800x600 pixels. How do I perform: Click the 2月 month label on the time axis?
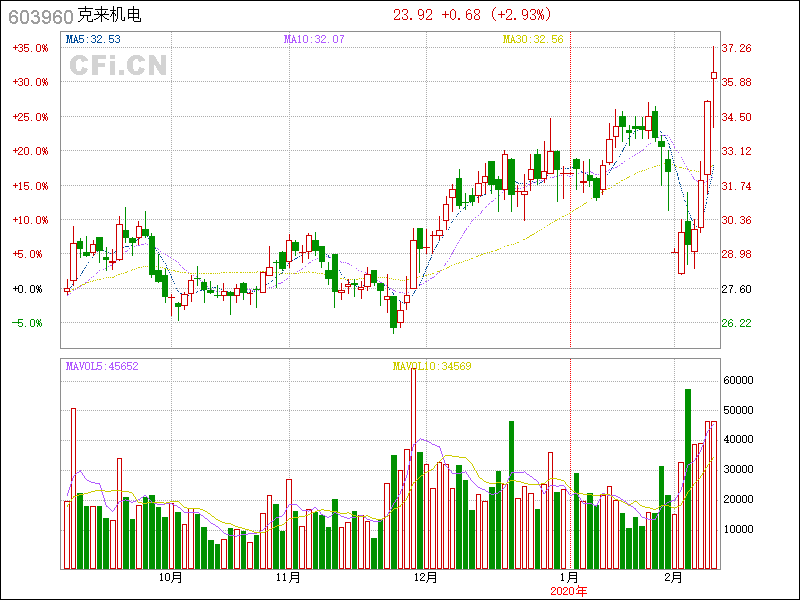point(673,578)
